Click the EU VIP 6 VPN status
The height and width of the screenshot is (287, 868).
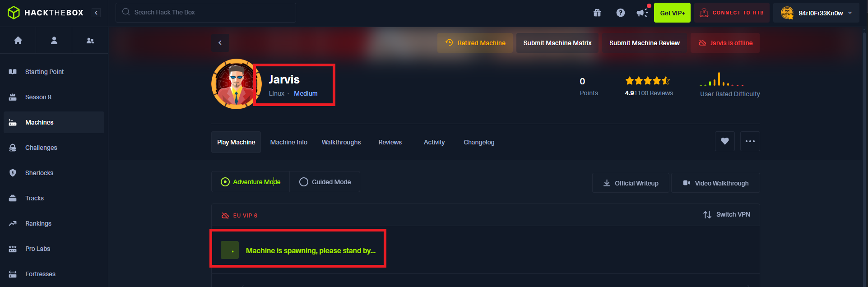coord(239,216)
